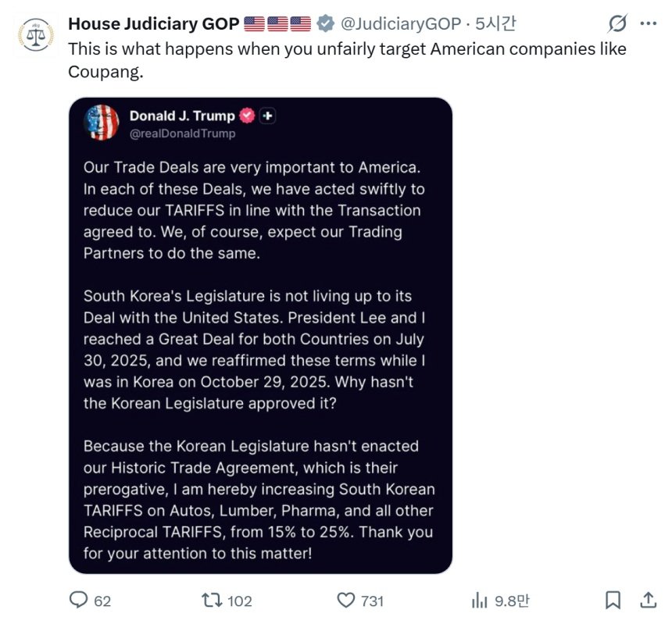This screenshot has width=672, height=624.
Task: Open the three-dot more options menu
Action: click(648, 24)
